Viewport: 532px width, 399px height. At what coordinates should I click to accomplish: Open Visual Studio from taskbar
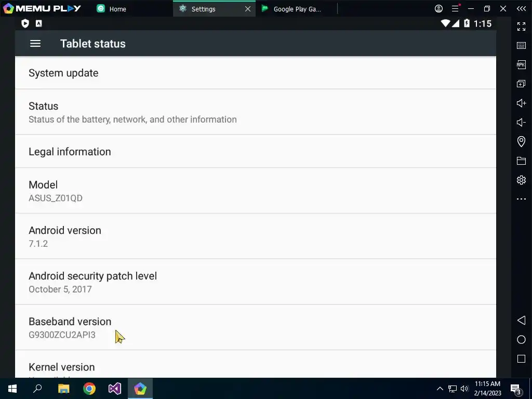[115, 389]
